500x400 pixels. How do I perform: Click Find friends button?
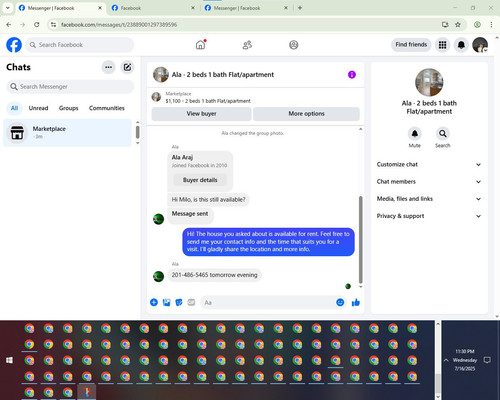tap(411, 45)
